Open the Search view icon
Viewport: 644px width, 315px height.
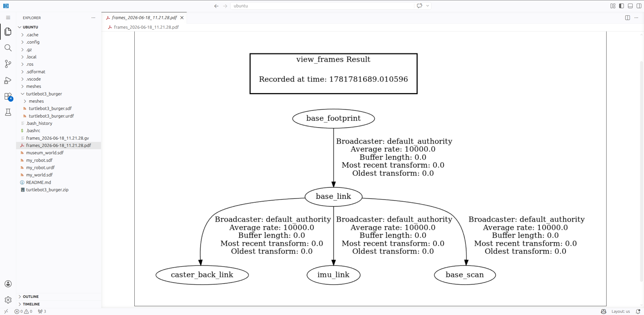tap(8, 48)
